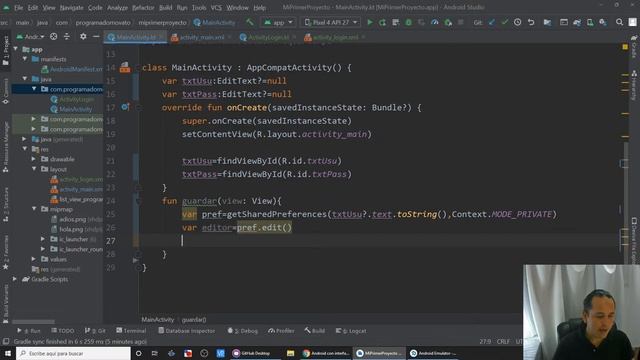The width and height of the screenshot is (640, 360).
Task: Switch to the activity_main.xml editor tab
Action: pyautogui.click(x=202, y=37)
